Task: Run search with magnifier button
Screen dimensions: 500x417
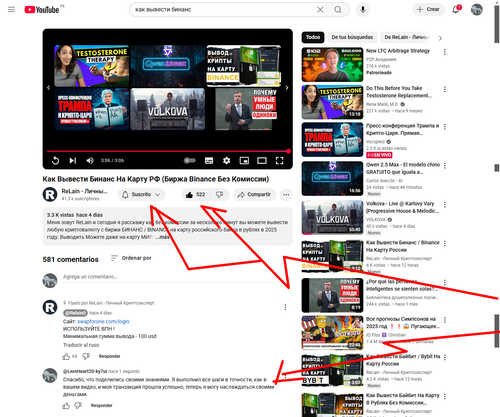Action: (338, 10)
